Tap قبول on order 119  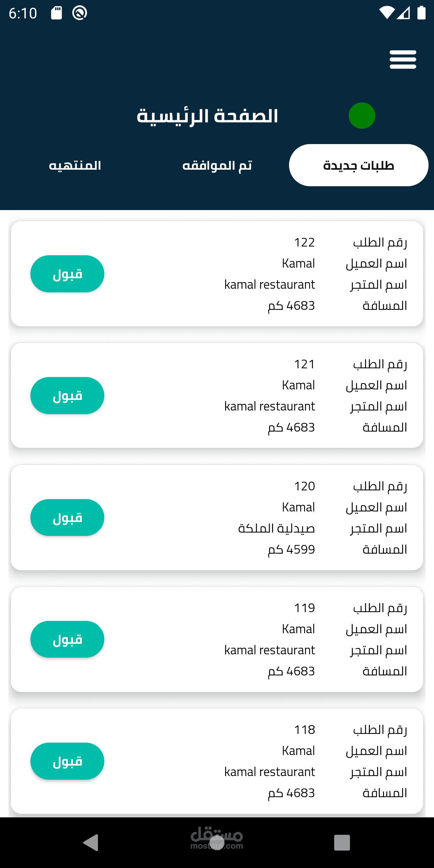68,639
